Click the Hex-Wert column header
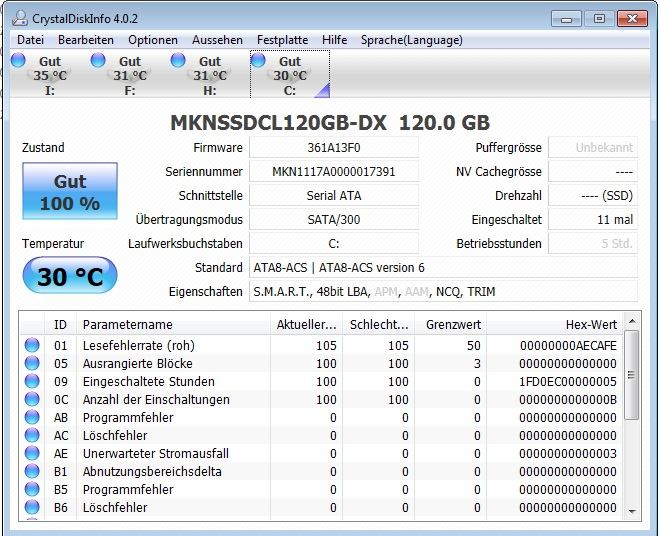Screen dimensions: 660x536 click(555, 325)
